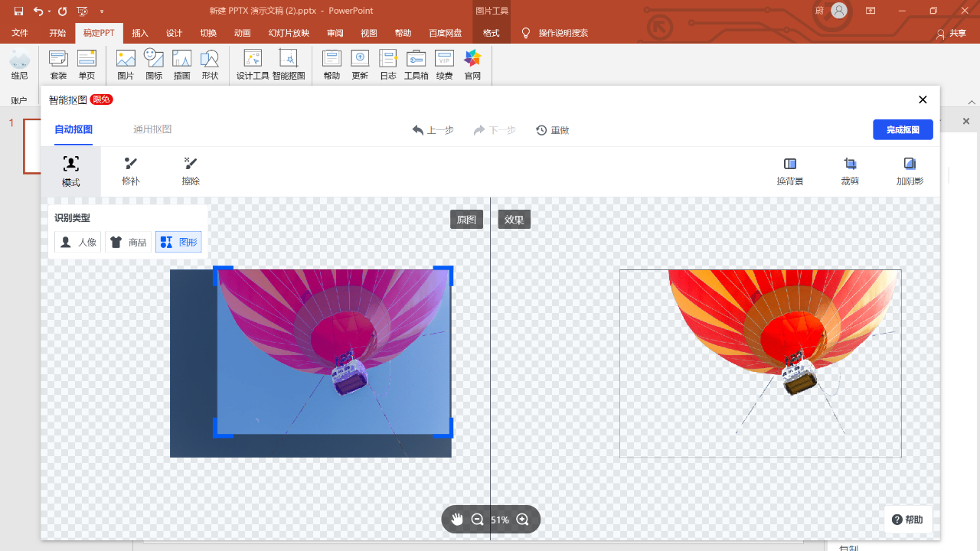The image size is (980, 551).
Task: Select 人像 recognition type
Action: point(77,241)
